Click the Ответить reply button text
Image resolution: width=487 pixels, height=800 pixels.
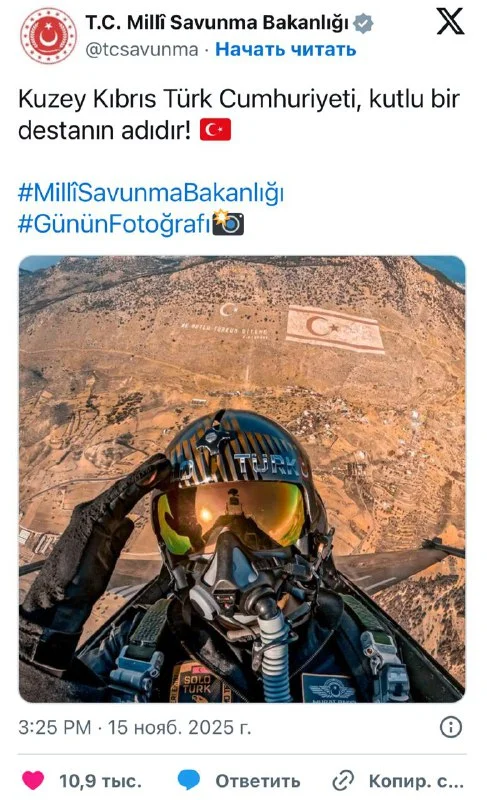[258, 781]
